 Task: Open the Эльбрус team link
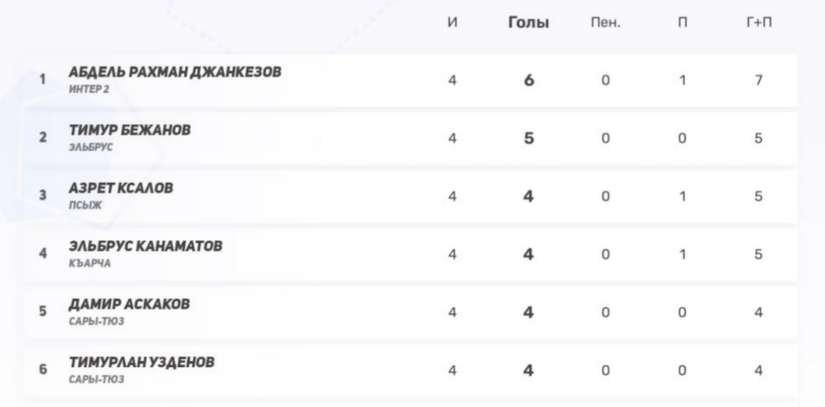coord(91,148)
